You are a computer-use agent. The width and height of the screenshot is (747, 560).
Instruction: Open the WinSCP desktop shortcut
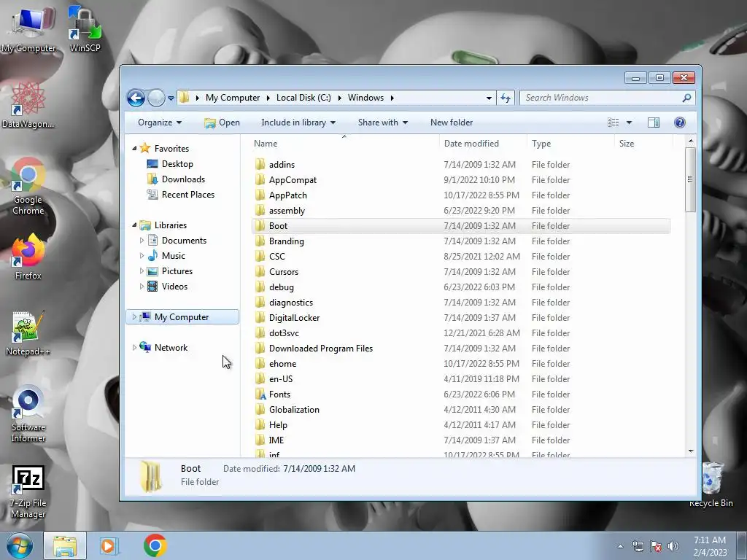85,29
